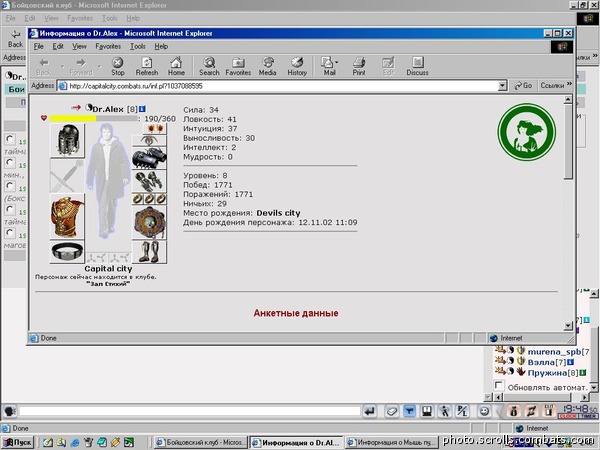Click the chat send (enter arrow) button

(x=369, y=411)
